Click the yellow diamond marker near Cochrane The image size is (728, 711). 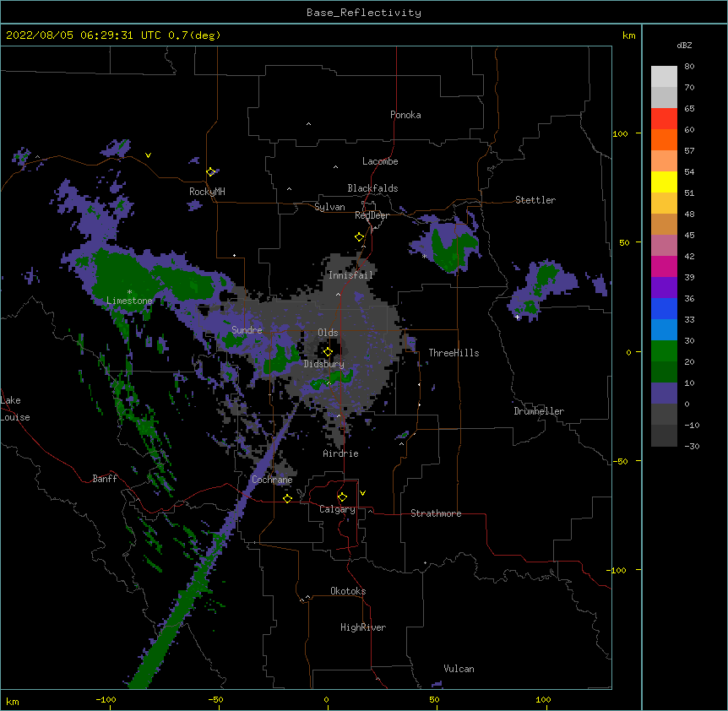(x=287, y=498)
